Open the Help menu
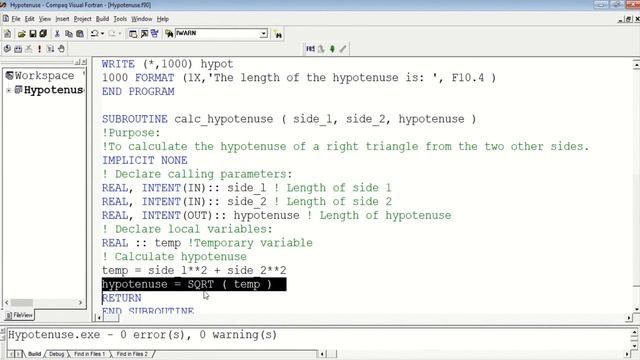 163,19
